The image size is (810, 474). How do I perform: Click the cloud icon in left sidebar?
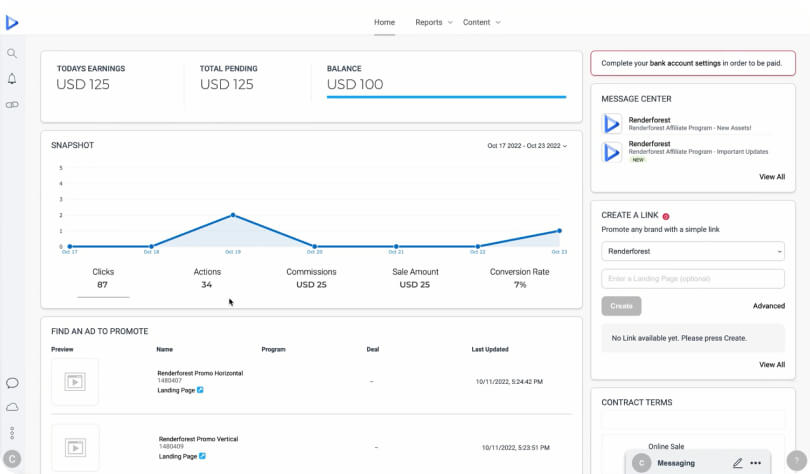coord(12,407)
